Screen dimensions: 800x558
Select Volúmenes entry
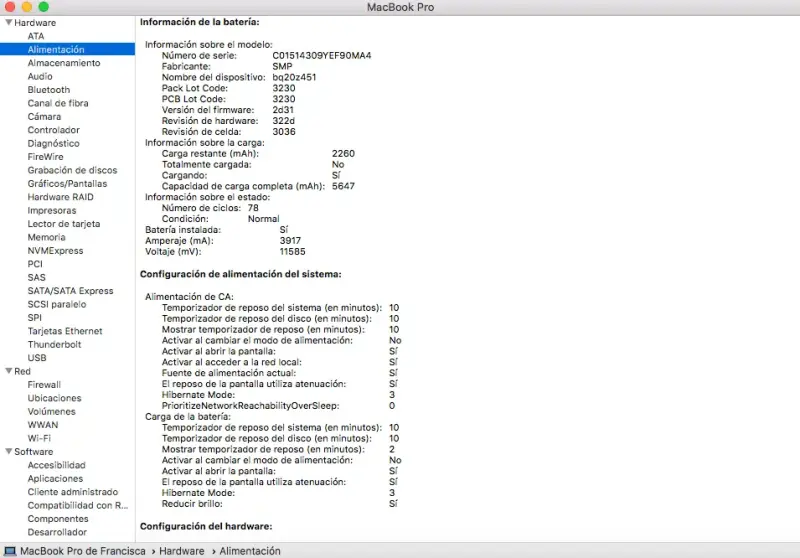52,412
